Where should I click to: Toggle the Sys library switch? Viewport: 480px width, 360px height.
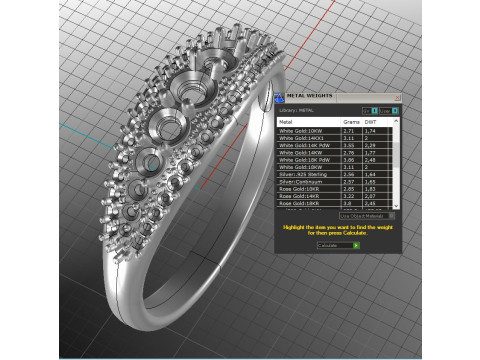point(370,111)
